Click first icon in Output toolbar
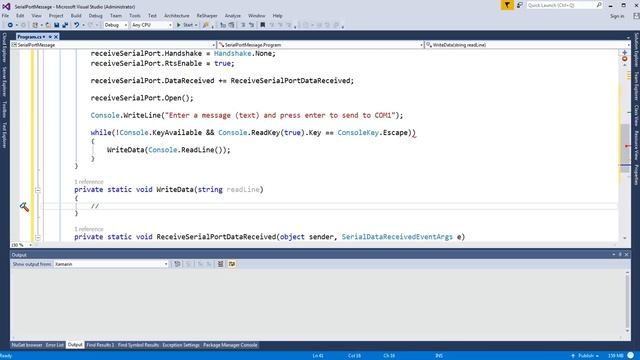The image size is (640, 360). point(177,264)
